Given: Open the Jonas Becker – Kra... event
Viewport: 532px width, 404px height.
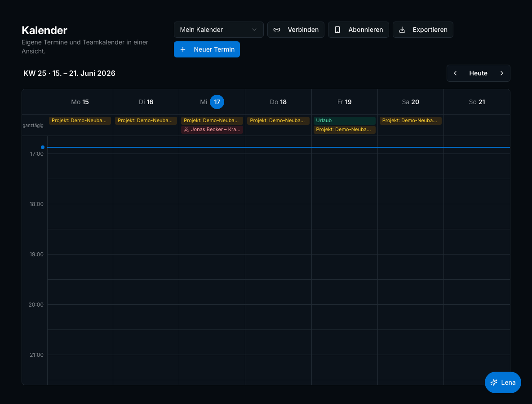Looking at the screenshot, I should (x=212, y=129).
